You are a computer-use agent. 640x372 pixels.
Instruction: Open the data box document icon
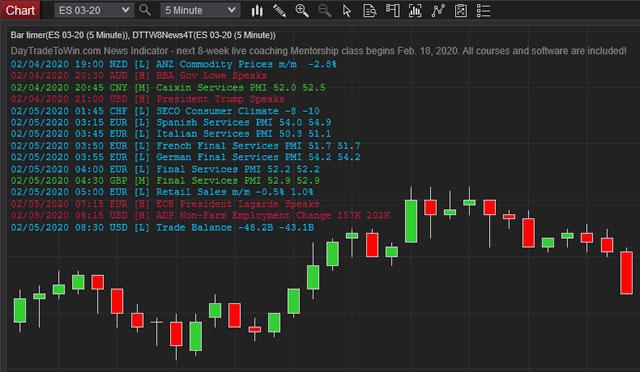tap(370, 11)
